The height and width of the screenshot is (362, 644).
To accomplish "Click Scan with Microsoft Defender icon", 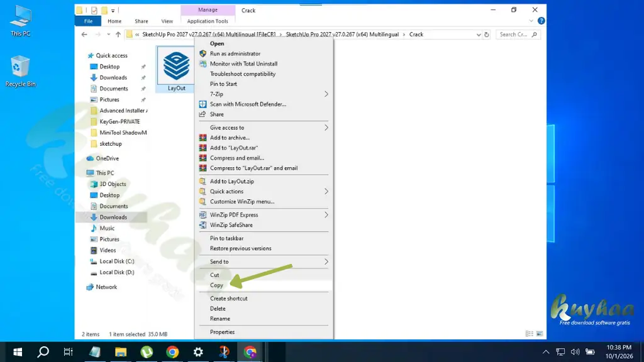I will 203,104.
